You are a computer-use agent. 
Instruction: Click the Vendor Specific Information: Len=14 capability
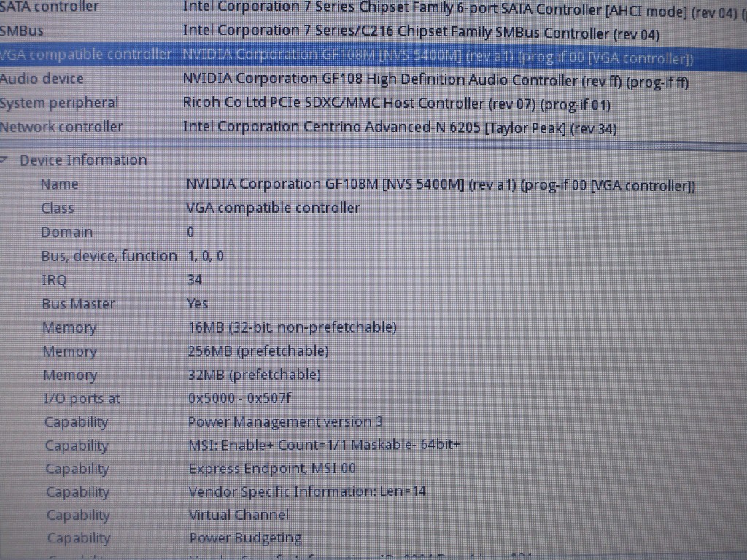tap(307, 491)
